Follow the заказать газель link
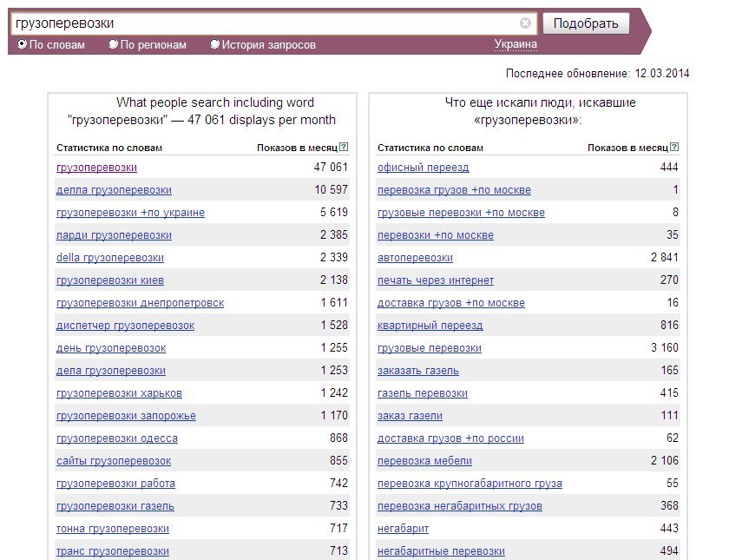The image size is (729, 560). pyautogui.click(x=418, y=371)
